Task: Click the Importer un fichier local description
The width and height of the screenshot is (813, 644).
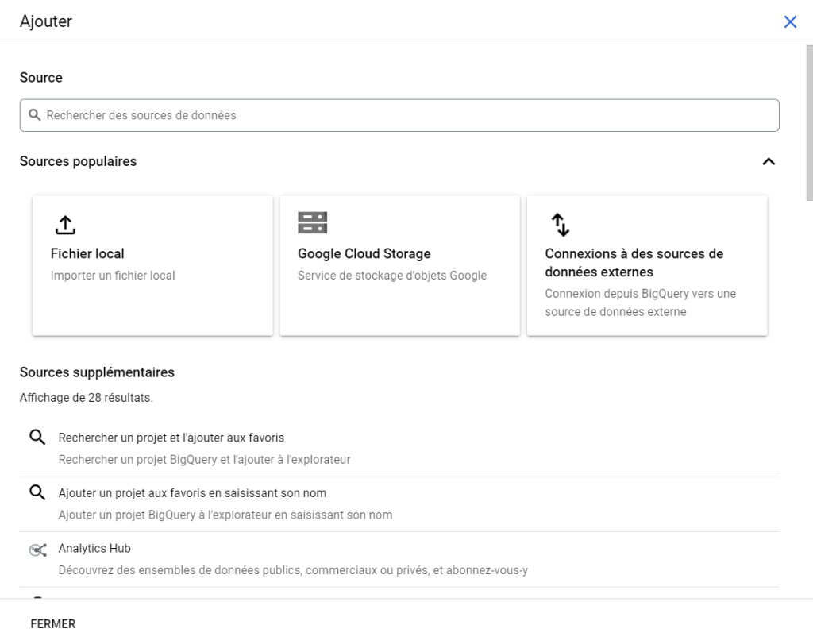Action: [x=113, y=276]
